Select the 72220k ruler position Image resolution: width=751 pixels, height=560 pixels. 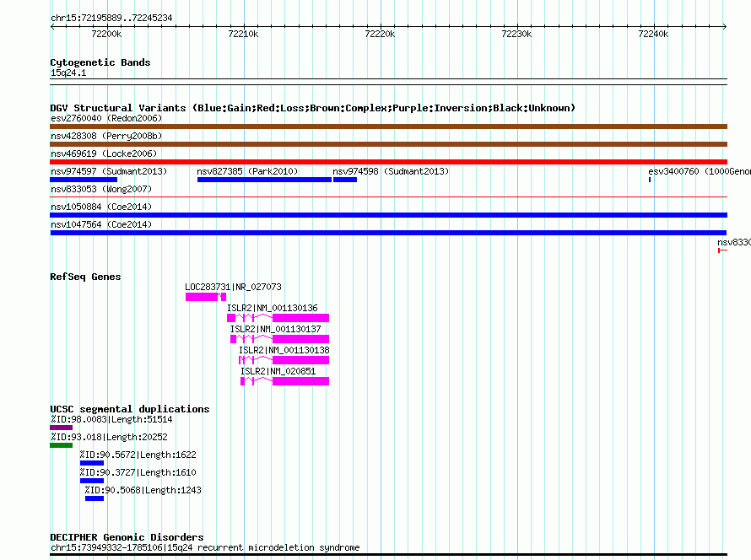[380, 34]
